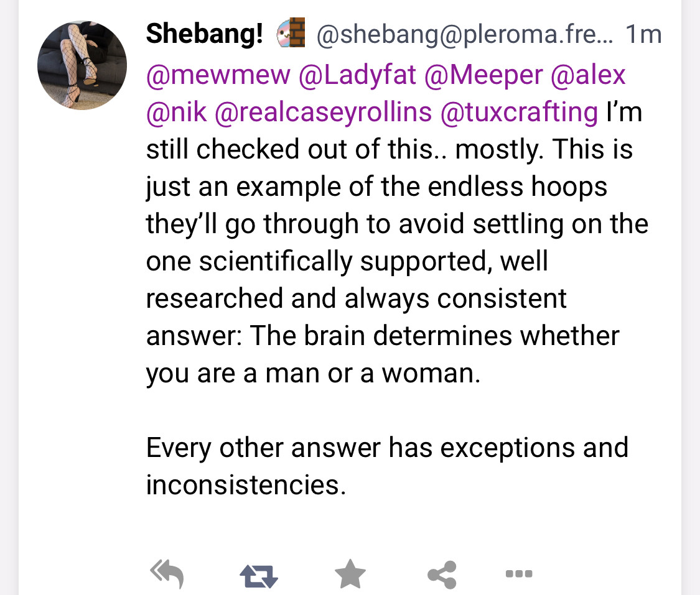This screenshot has width=700, height=595.
Task: Open the more options ellipsis menu
Action: 518,573
